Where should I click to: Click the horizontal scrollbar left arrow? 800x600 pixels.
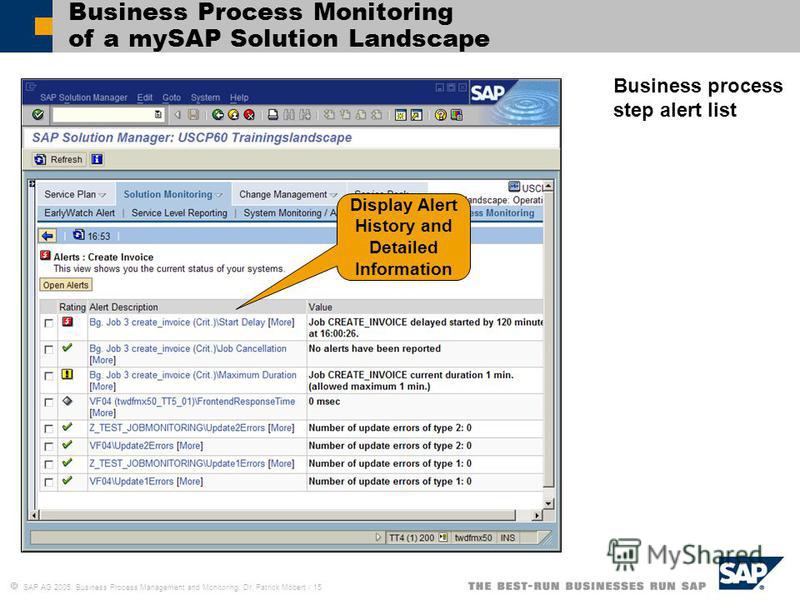pyautogui.click(x=35, y=516)
